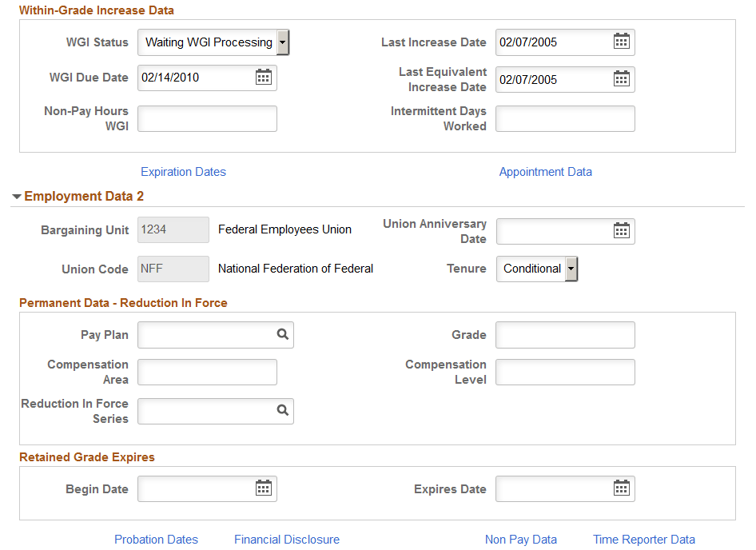The image size is (756, 550).
Task: Open the Time Reporter Data link
Action: click(x=643, y=540)
